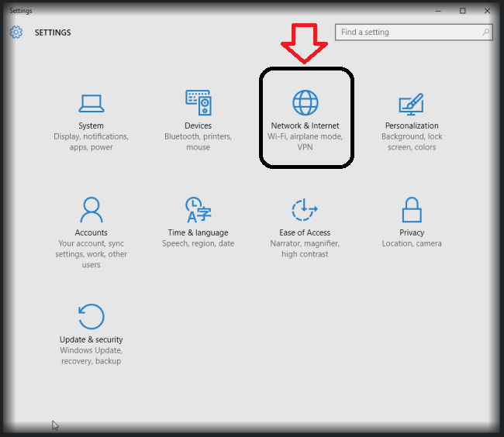Click the Ease of Access label

[x=305, y=232]
